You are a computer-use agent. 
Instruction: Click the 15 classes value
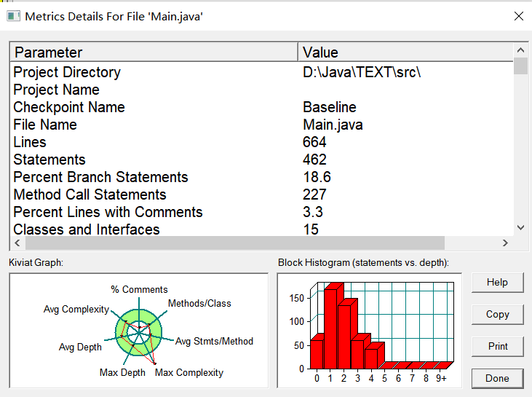coord(311,229)
